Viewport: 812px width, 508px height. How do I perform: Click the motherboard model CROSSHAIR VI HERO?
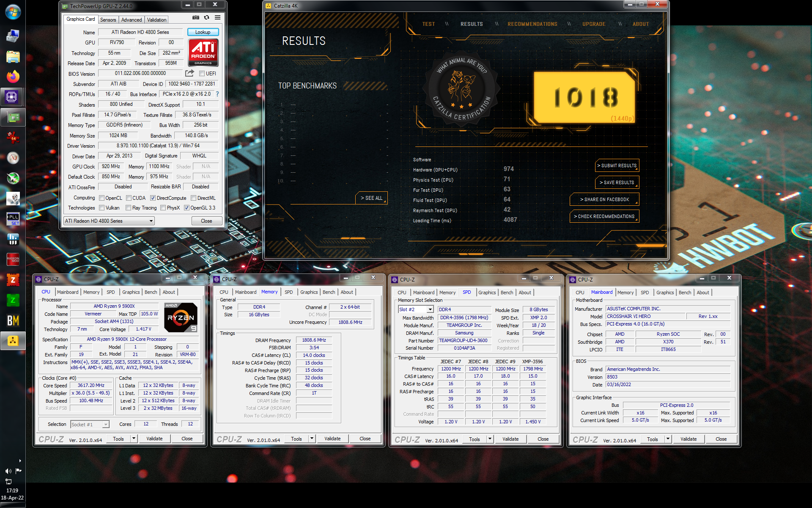coord(645,316)
